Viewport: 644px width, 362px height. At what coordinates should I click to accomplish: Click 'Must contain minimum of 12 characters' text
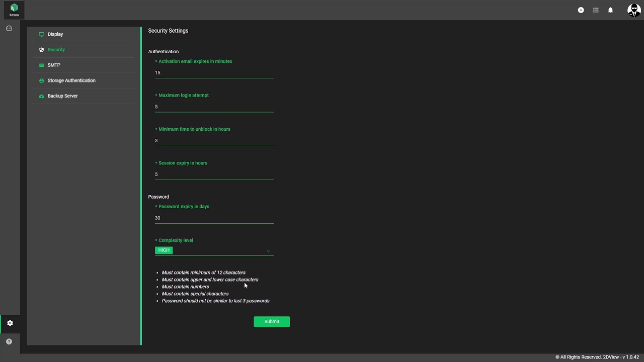pyautogui.click(x=204, y=273)
